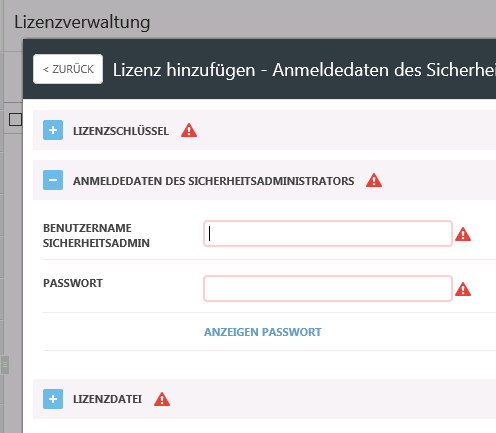Image resolution: width=496 pixels, height=433 pixels.
Task: Click the warning triangle beside the Benutzername field
Action: (463, 234)
